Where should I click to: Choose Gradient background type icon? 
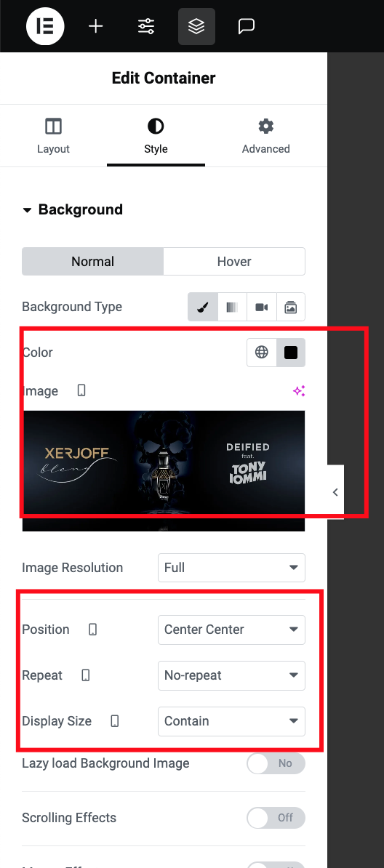tap(232, 308)
